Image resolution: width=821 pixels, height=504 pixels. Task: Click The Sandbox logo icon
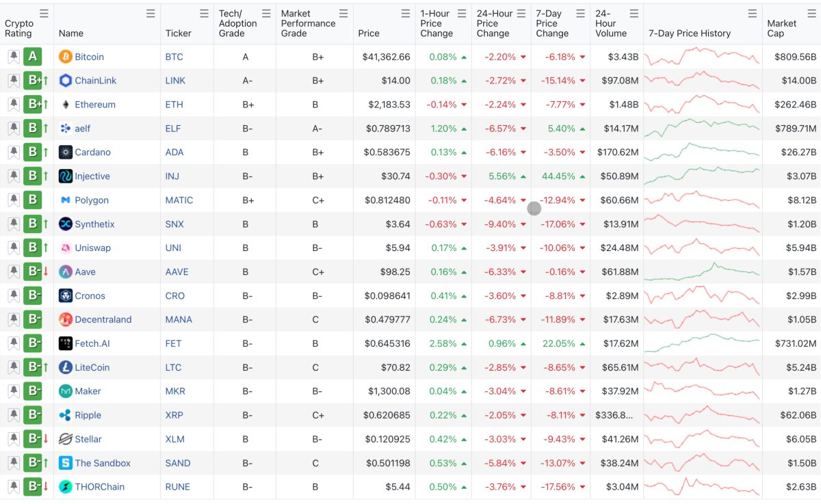(x=66, y=463)
